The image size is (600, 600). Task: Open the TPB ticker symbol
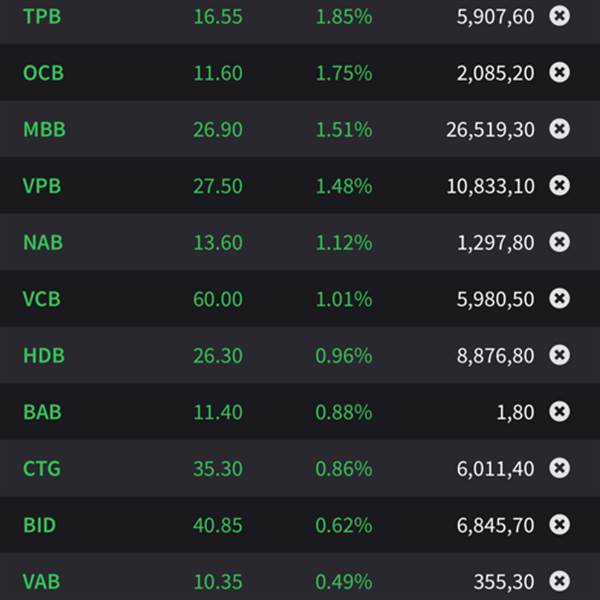click(41, 17)
